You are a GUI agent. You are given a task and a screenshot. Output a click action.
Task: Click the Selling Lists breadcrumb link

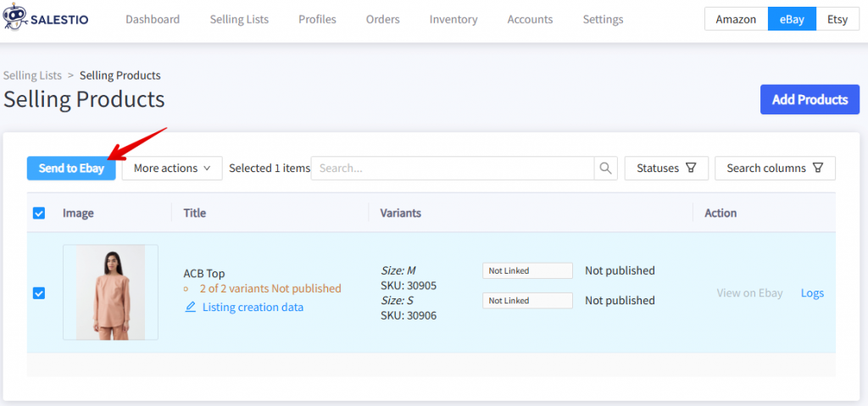32,75
